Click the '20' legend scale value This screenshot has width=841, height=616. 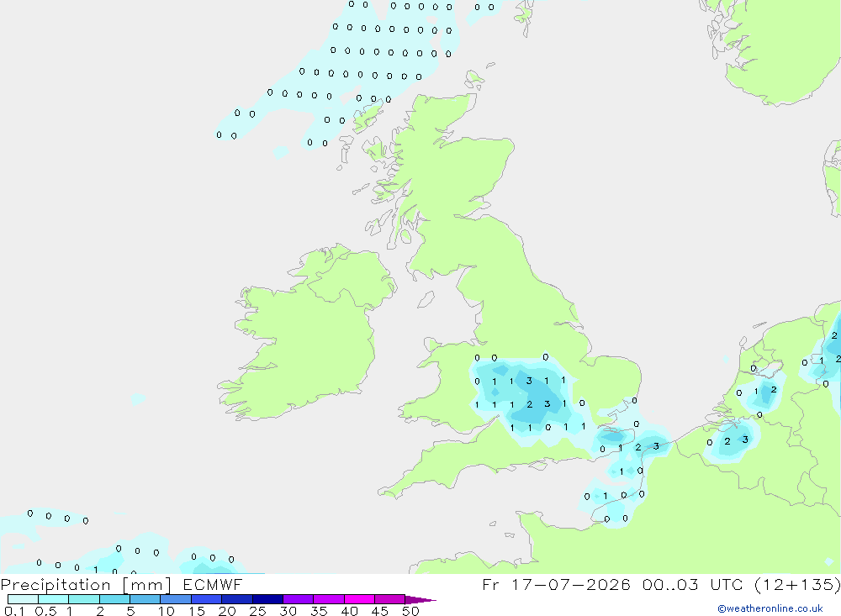point(227,611)
